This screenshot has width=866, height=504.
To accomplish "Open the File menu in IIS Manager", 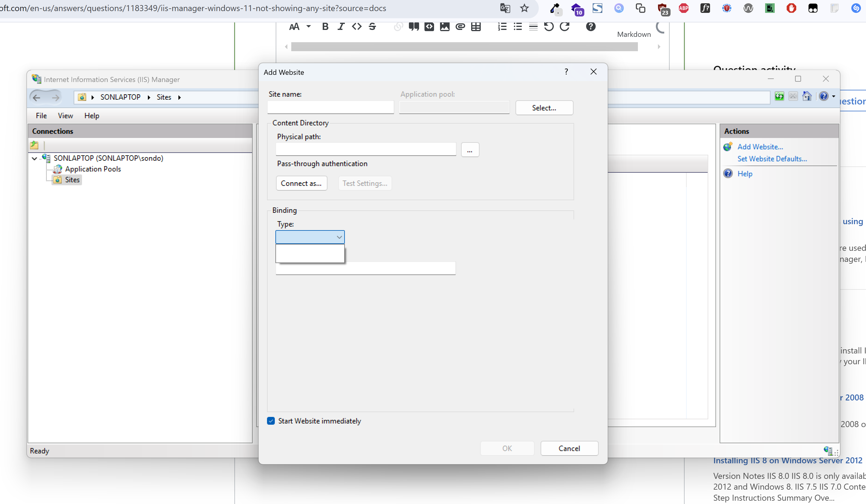I will pyautogui.click(x=41, y=115).
